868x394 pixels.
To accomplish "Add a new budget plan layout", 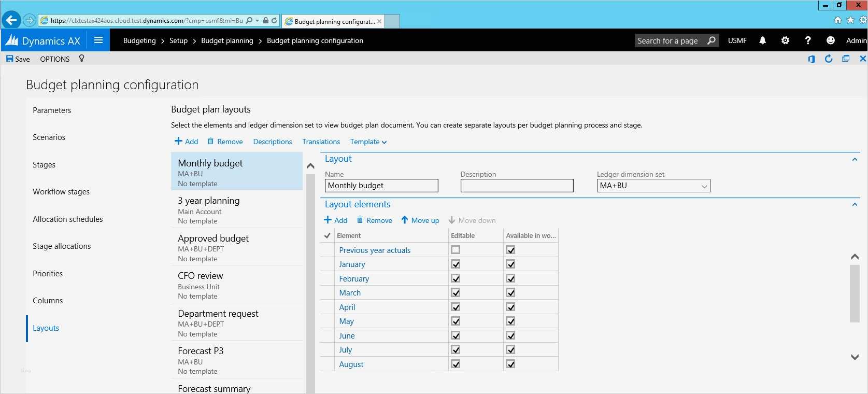I will click(x=186, y=142).
